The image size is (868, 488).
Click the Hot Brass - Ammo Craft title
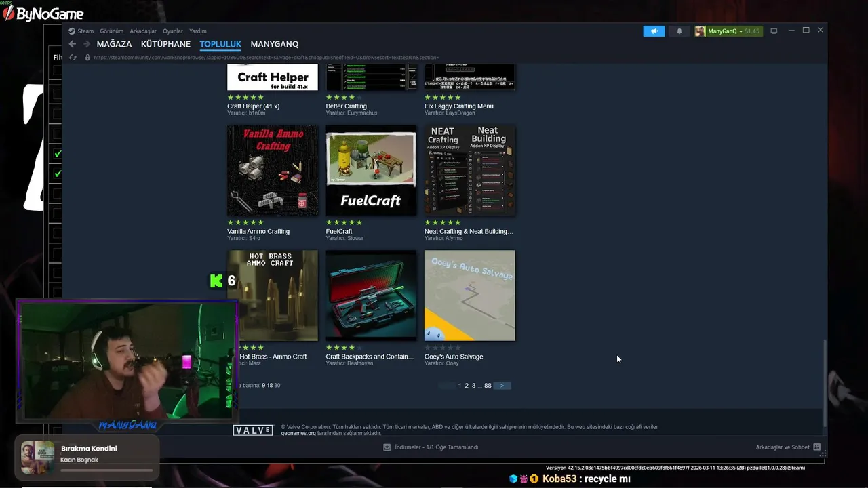tap(273, 357)
